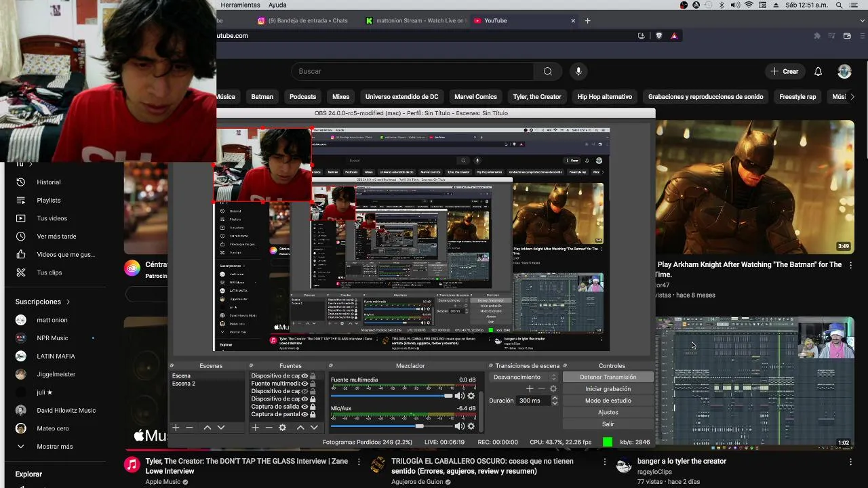Toggle visibility eye of Captura de pantalla source

click(304, 414)
